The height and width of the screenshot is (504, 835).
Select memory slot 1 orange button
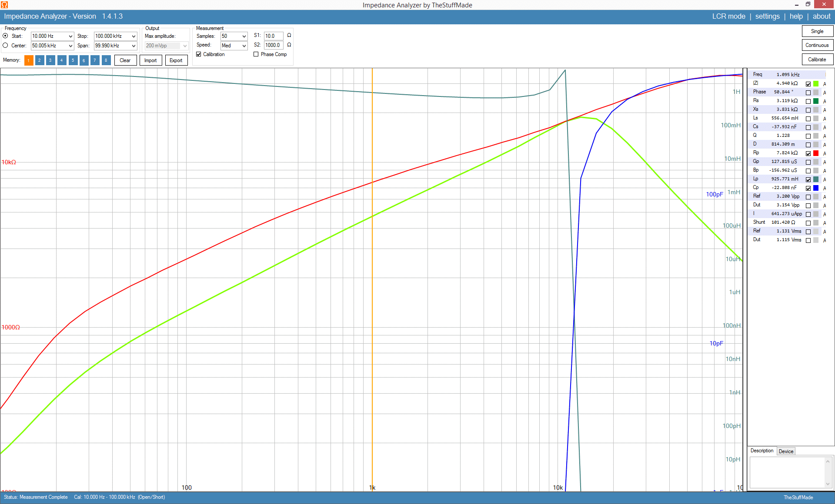pyautogui.click(x=29, y=60)
